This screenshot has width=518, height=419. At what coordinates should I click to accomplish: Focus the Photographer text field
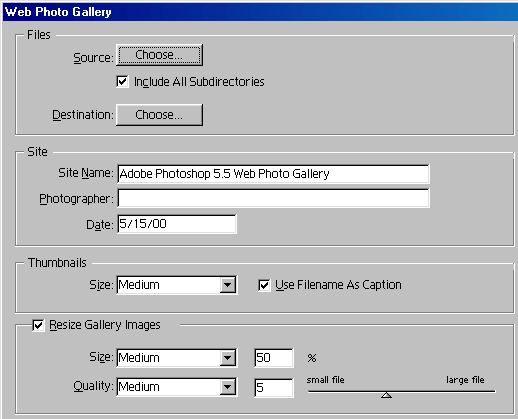[273, 198]
